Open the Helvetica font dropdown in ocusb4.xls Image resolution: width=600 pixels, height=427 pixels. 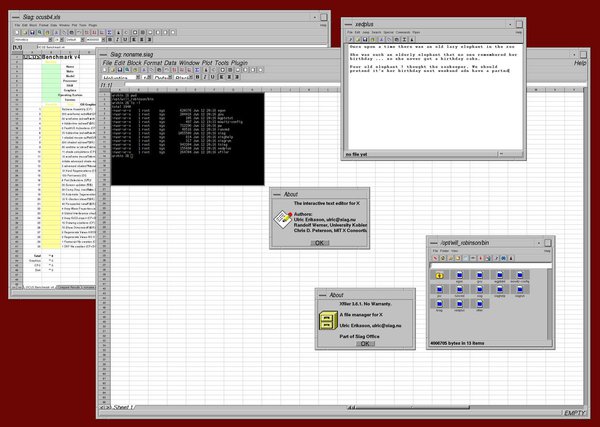click(51, 39)
